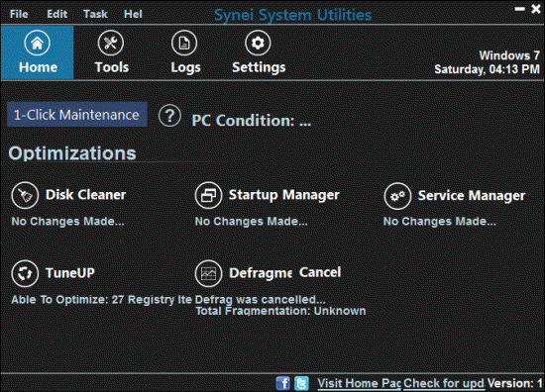Click Check for updates link
Viewport: 545px width, 392px height.
click(x=444, y=383)
